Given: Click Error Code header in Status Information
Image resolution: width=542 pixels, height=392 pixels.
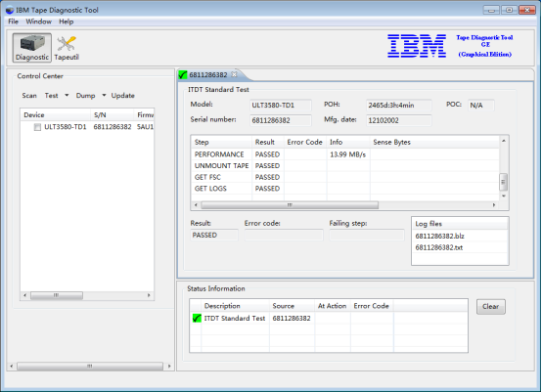Looking at the screenshot, I should (x=372, y=306).
